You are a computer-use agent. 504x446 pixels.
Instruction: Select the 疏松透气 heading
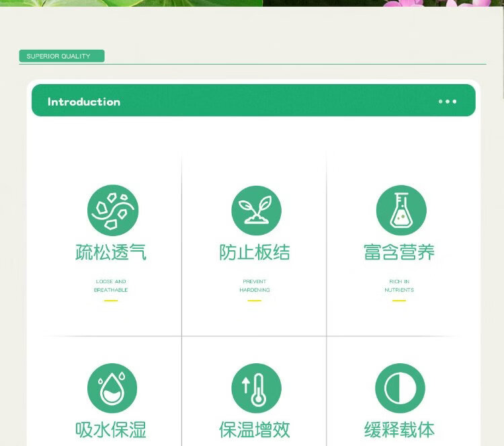(x=111, y=252)
